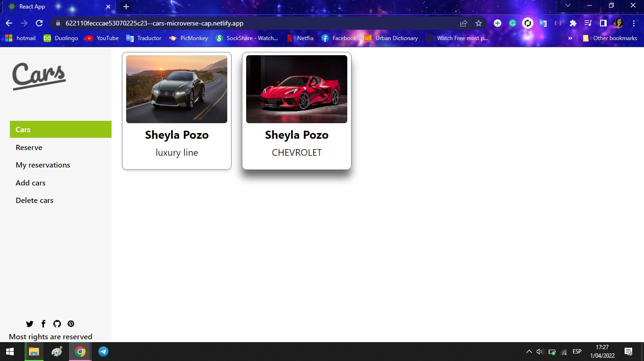Open a new browser tab

126,7
